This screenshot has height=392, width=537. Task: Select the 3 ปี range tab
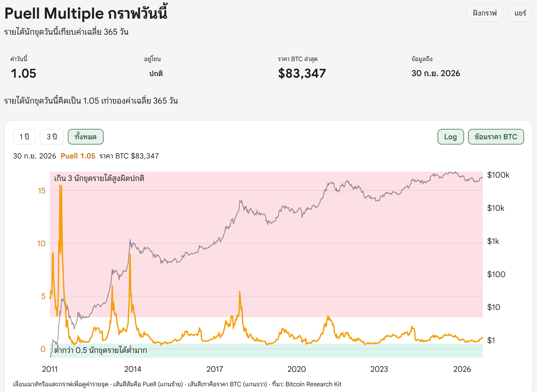(52, 137)
